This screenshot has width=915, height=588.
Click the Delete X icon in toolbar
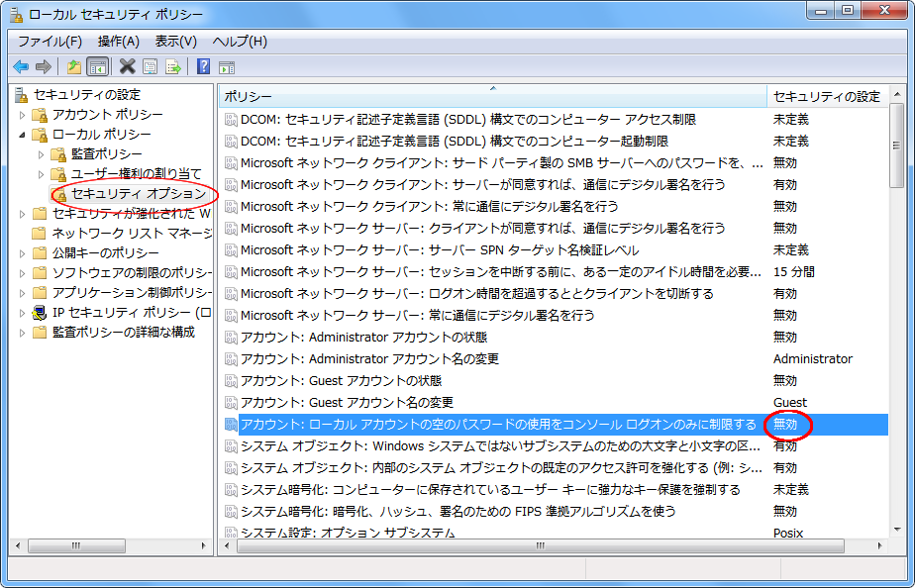(x=127, y=66)
